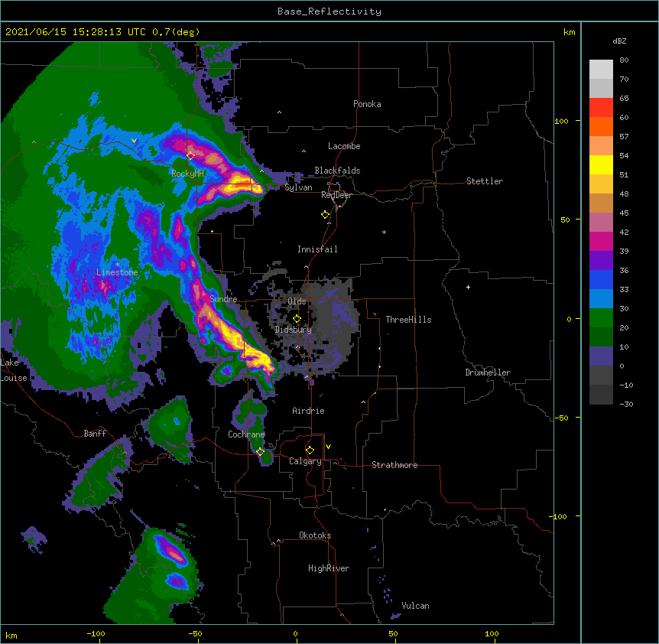Image resolution: width=659 pixels, height=644 pixels.
Task: Click the dBZ legend heading
Action: pyautogui.click(x=619, y=41)
